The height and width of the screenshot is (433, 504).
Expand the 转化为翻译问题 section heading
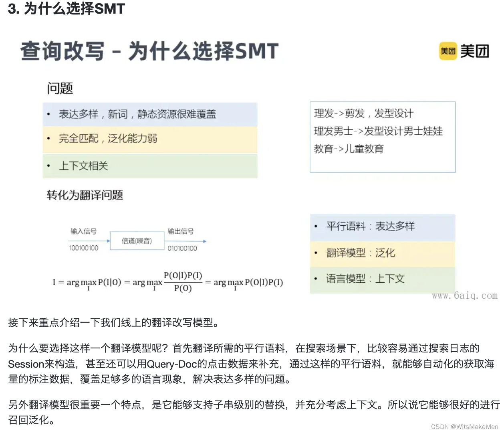[x=85, y=196]
